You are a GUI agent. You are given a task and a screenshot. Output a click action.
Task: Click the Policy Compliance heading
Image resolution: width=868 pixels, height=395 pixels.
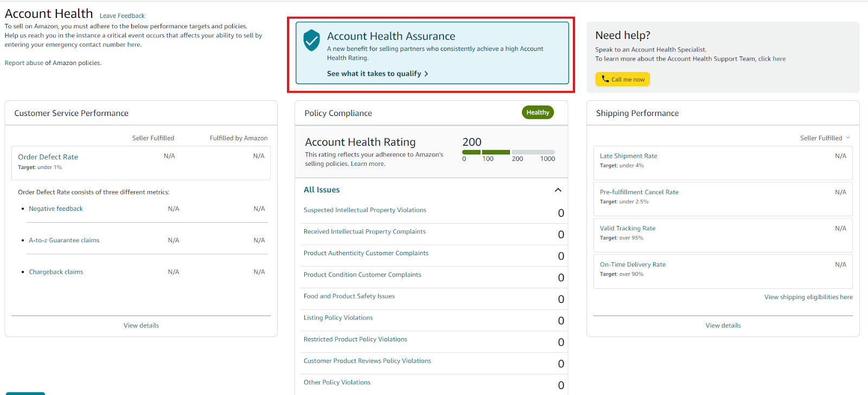[338, 113]
